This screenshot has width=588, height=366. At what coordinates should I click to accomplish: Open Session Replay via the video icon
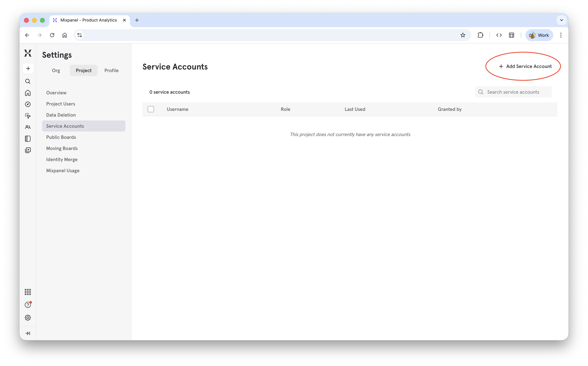(28, 150)
